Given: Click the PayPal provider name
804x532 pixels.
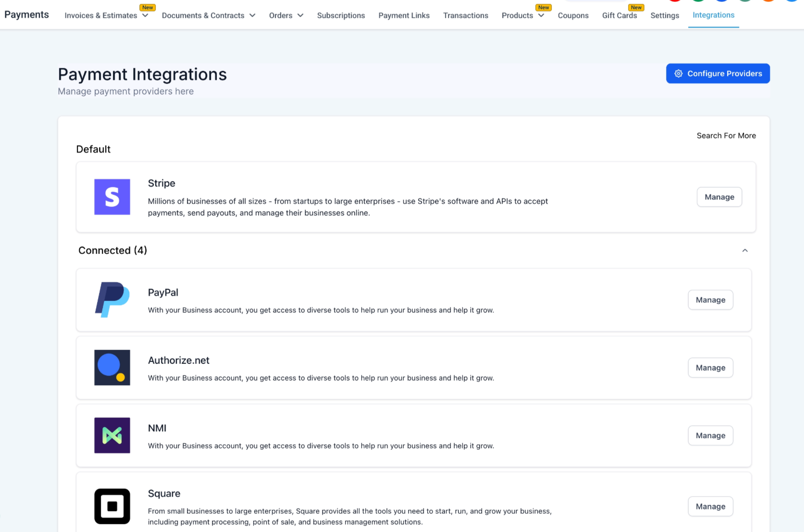Looking at the screenshot, I should pos(163,292).
